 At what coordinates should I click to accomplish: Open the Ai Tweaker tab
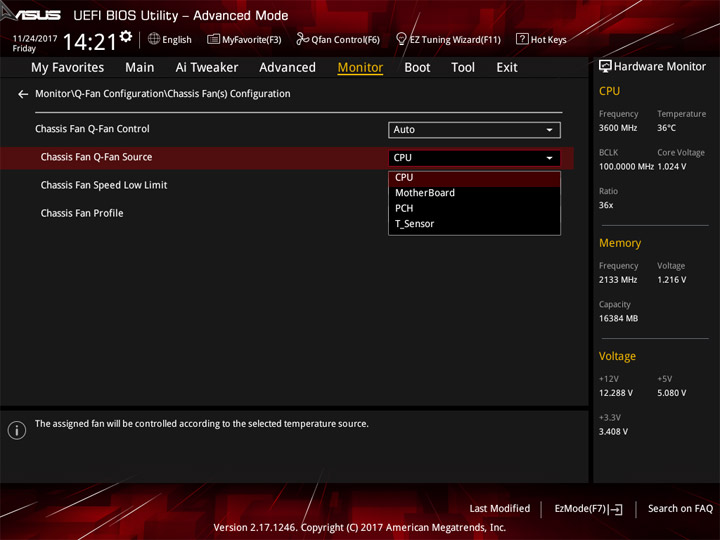point(207,68)
